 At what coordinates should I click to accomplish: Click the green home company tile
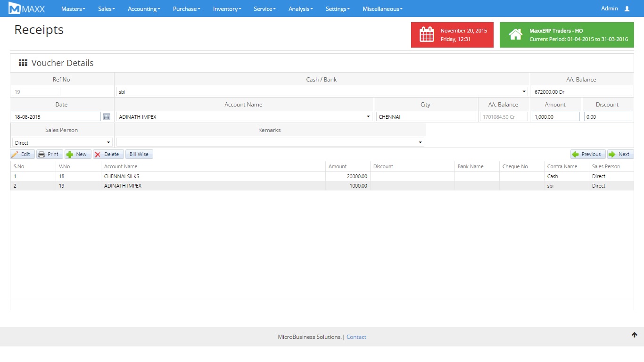coord(566,35)
